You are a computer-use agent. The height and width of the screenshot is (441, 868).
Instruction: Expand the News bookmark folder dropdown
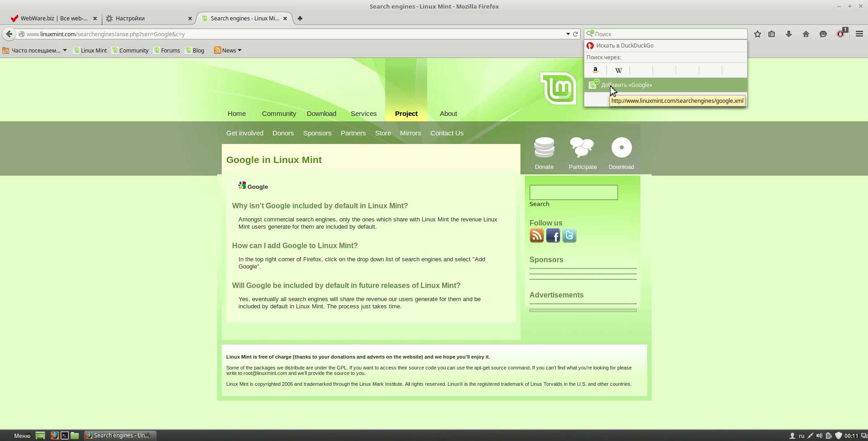click(229, 50)
